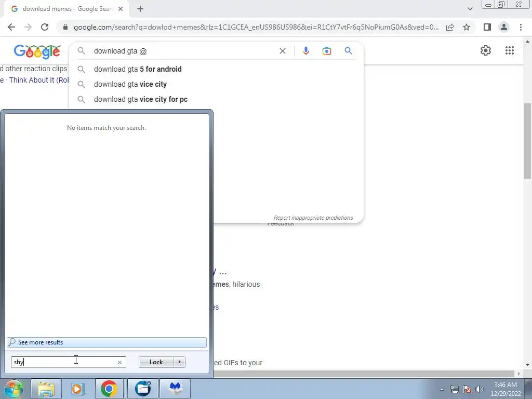Image resolution: width=532 pixels, height=399 pixels.
Task: Close the 'download memes' tab
Action: tap(121, 9)
